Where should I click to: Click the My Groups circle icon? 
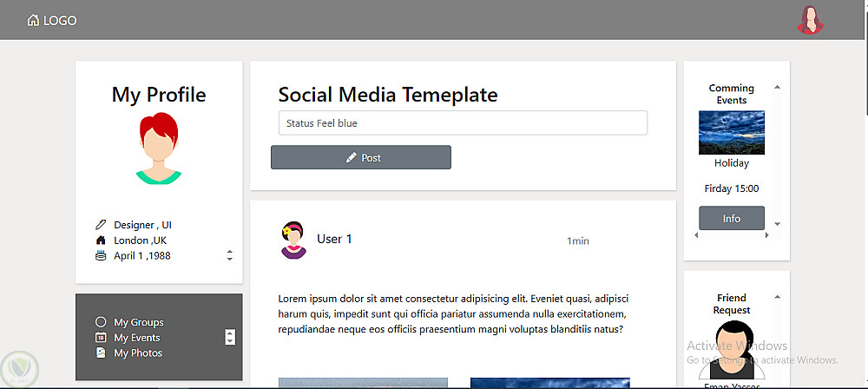(101, 322)
